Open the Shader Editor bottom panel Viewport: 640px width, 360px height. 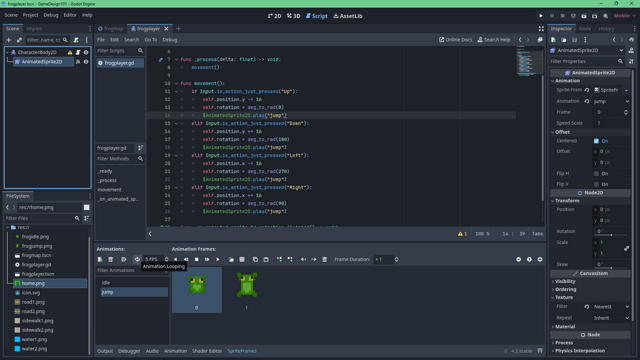coord(207,351)
